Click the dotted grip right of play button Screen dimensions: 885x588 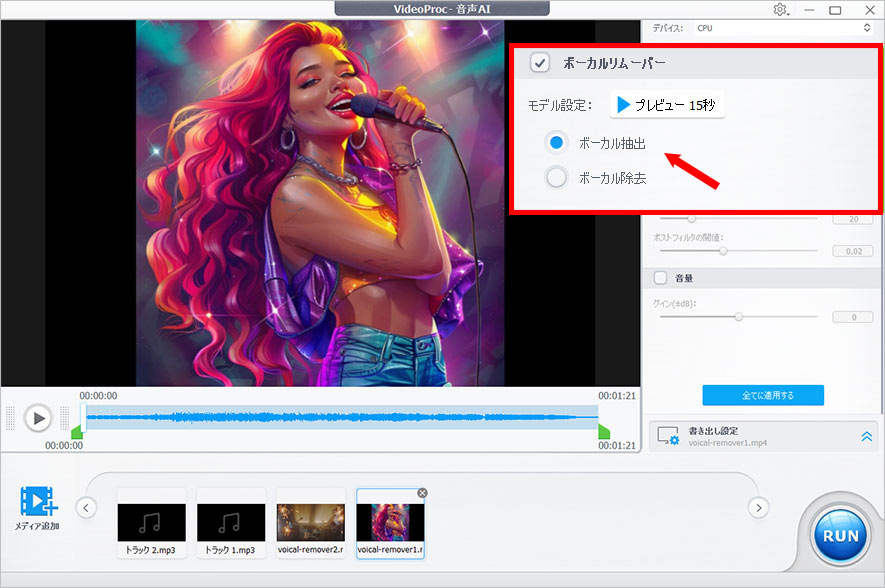64,418
